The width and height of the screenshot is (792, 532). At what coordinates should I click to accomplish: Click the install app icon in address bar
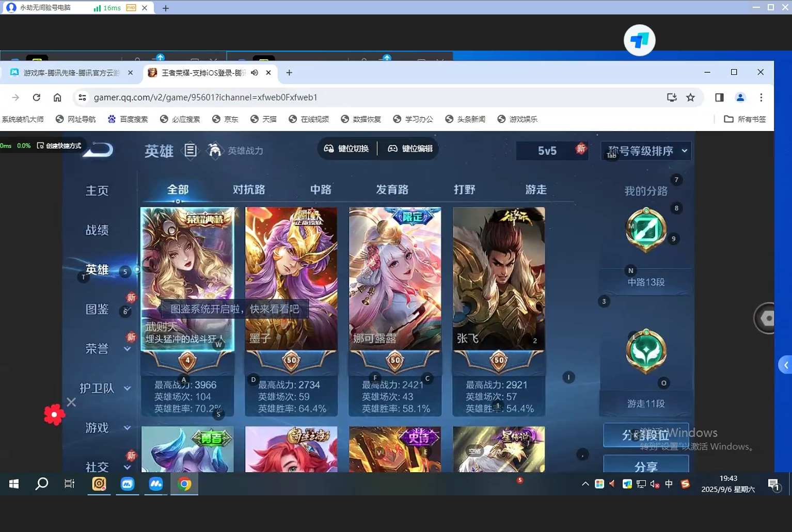[x=672, y=98]
